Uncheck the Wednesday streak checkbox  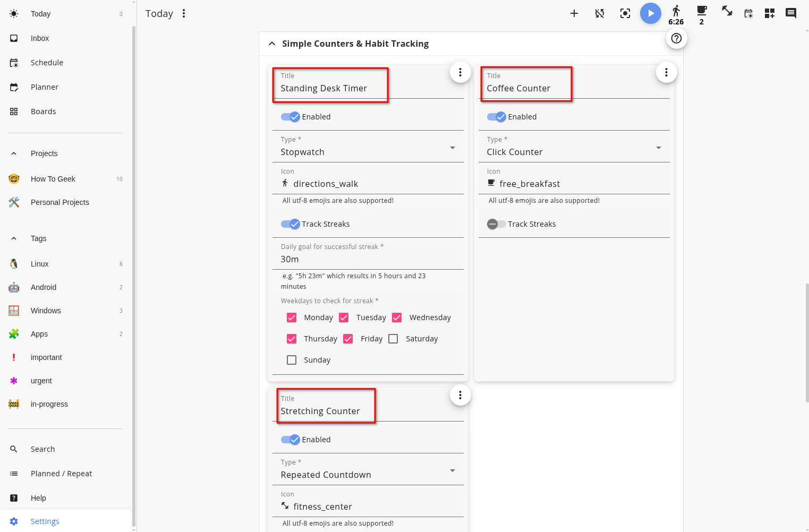click(397, 318)
